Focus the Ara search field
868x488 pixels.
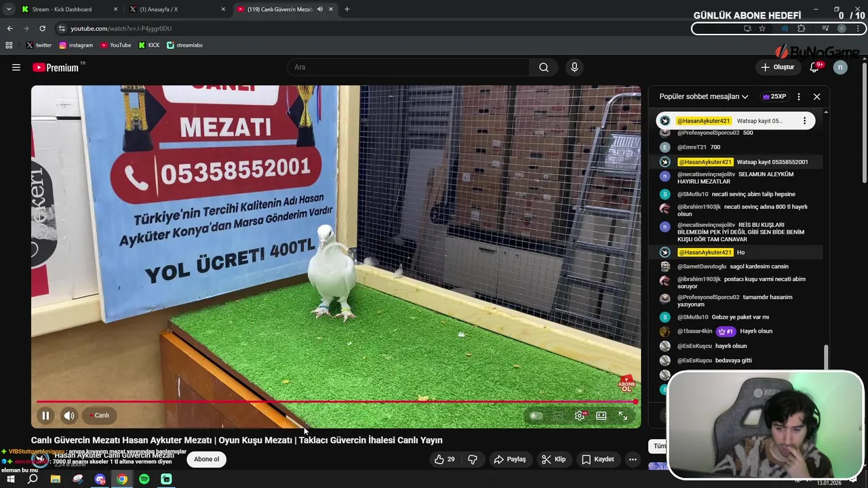(409, 67)
